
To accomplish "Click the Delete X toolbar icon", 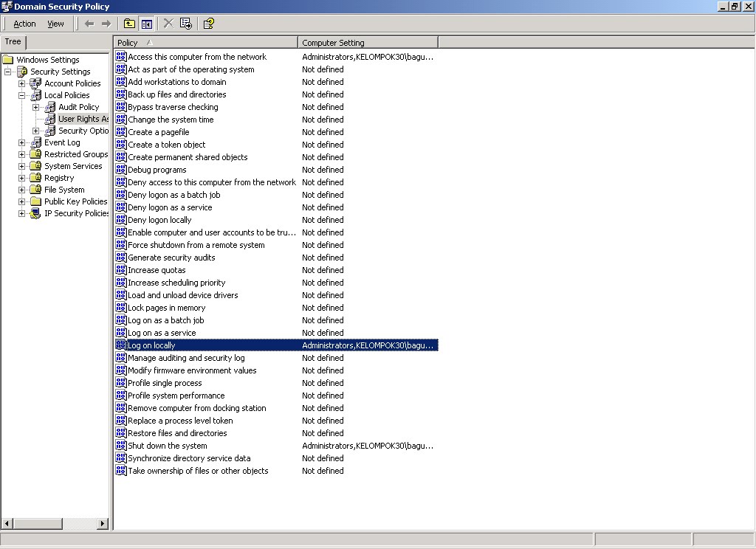I will 168,24.
